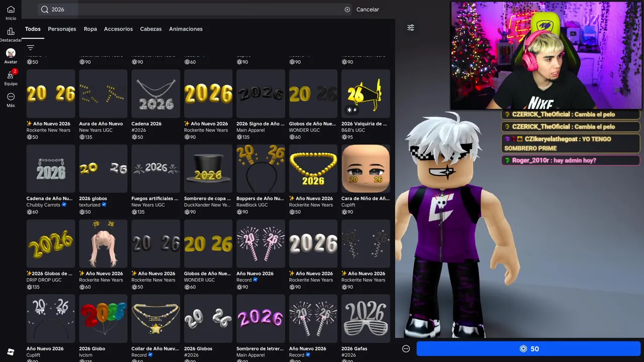
Task: Clear the search text with X icon
Action: [x=347, y=10]
